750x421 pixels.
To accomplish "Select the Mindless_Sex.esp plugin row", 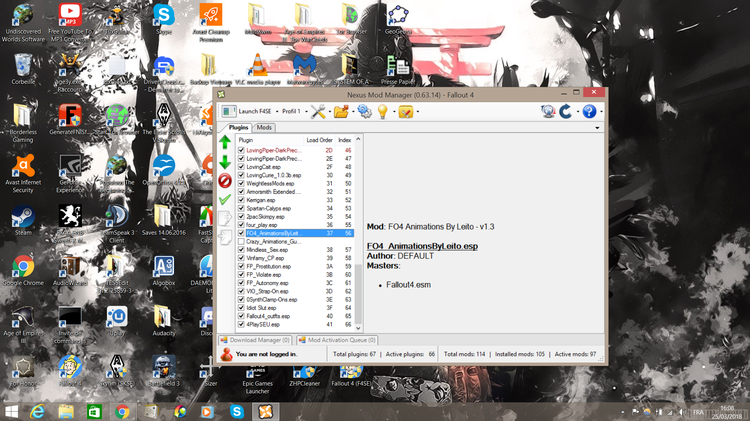I will (x=295, y=250).
